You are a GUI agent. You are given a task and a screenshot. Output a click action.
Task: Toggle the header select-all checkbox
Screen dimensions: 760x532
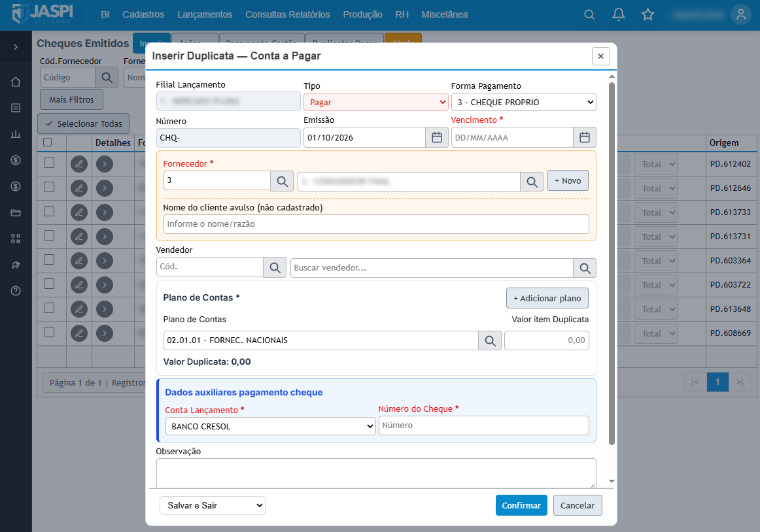click(48, 142)
